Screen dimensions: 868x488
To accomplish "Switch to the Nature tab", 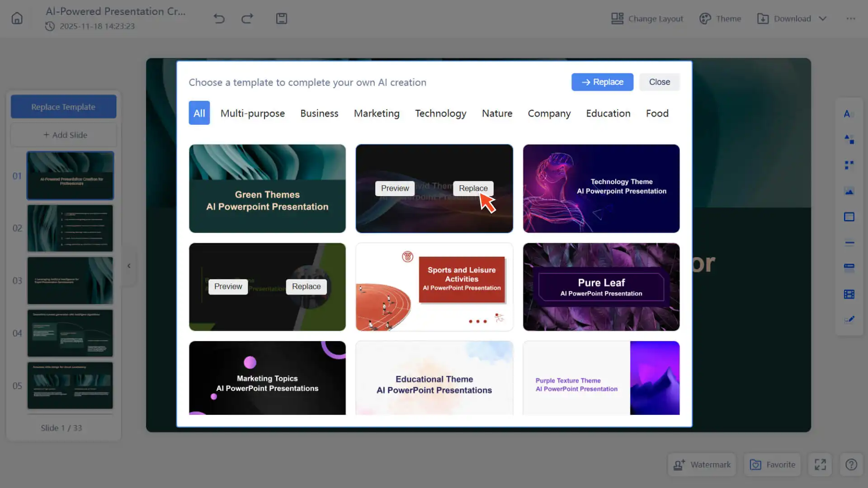I will point(497,113).
